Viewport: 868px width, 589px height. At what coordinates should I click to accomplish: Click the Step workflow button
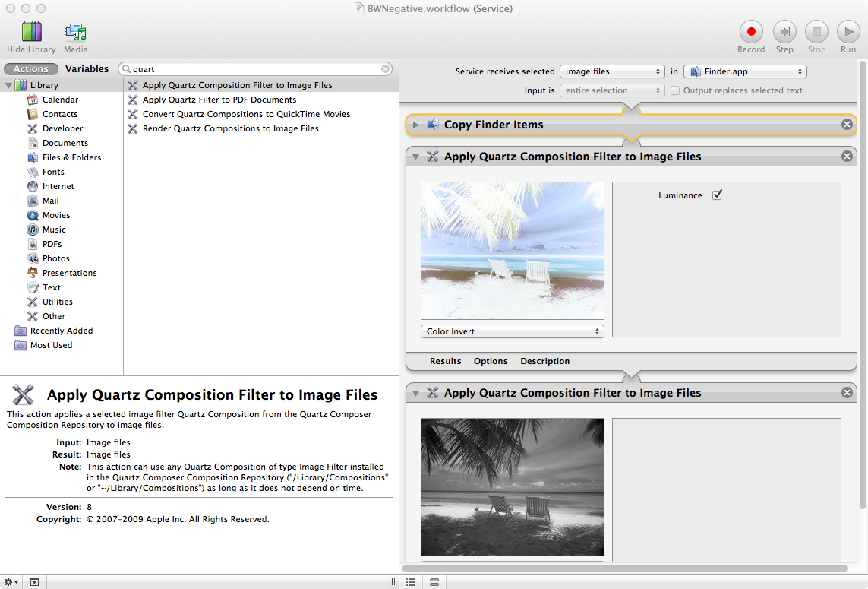[784, 32]
